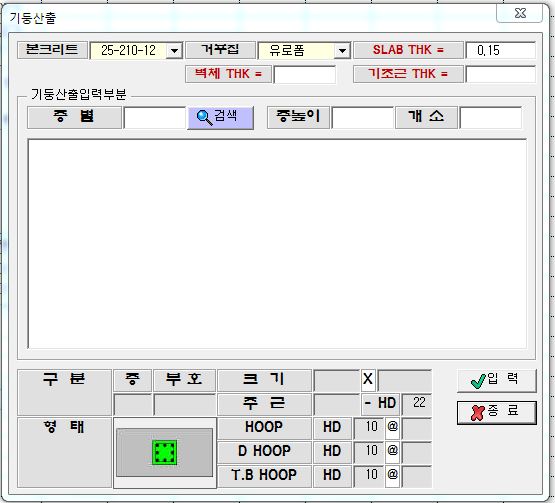Click the field under 층 header
The height and width of the screenshot is (503, 555).
(132, 404)
